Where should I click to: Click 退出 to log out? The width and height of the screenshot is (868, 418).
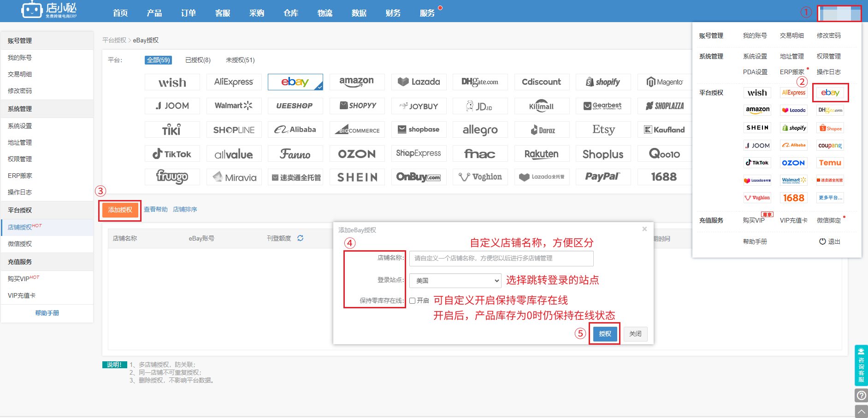[x=830, y=241]
